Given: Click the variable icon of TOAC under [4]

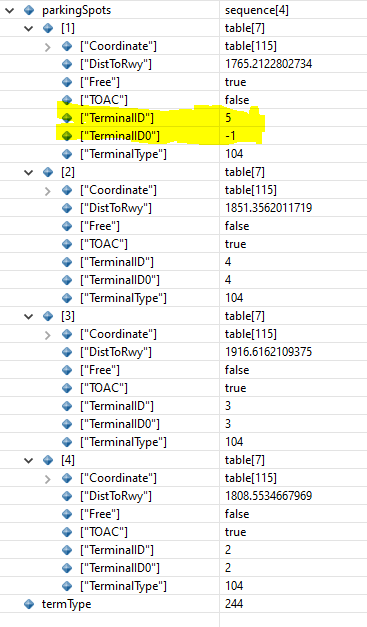Looking at the screenshot, I should point(67,532).
